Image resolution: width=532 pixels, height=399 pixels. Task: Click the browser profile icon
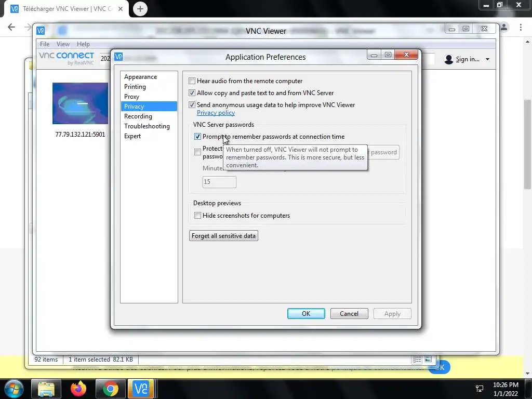pos(504,27)
